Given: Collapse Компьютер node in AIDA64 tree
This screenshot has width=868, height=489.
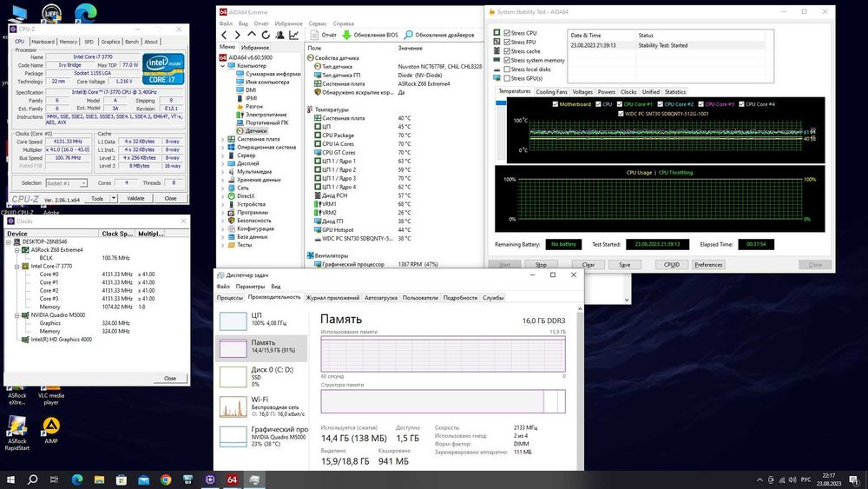Looking at the screenshot, I should pyautogui.click(x=222, y=66).
